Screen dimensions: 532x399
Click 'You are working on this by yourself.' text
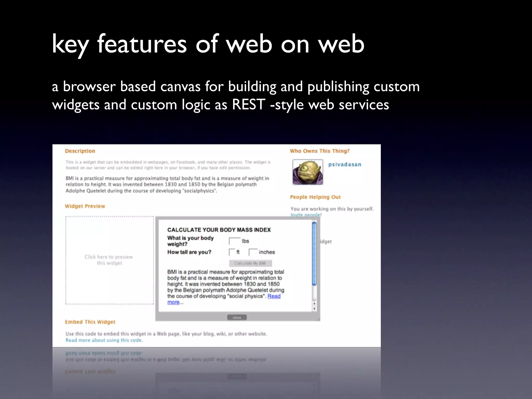pos(332,209)
